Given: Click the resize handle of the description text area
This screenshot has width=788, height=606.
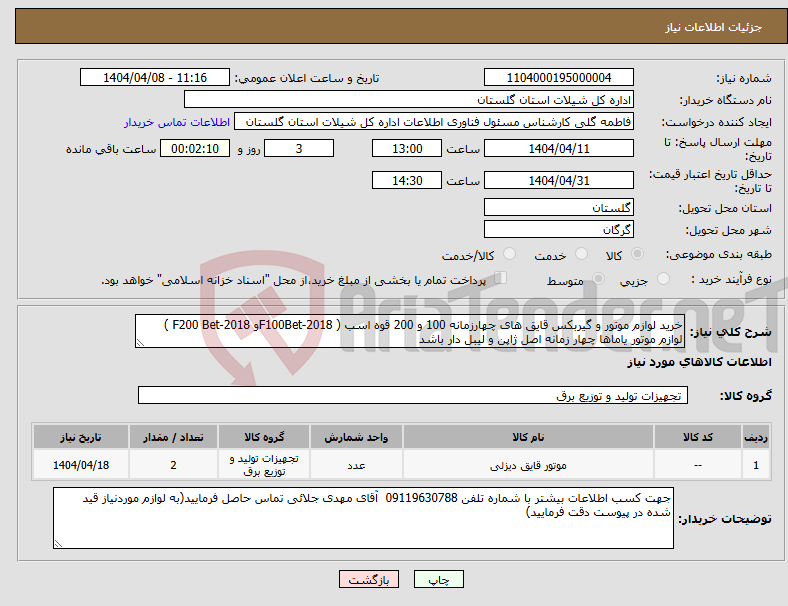Looking at the screenshot, I should (140, 343).
